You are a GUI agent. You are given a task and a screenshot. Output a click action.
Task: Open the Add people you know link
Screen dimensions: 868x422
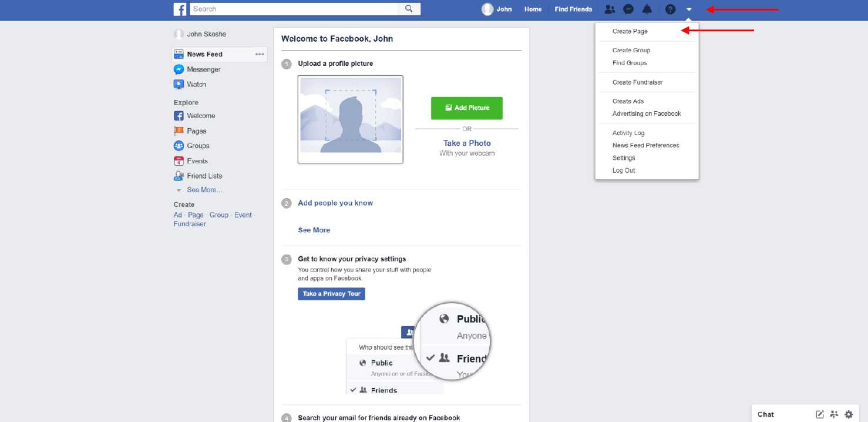pyautogui.click(x=335, y=203)
